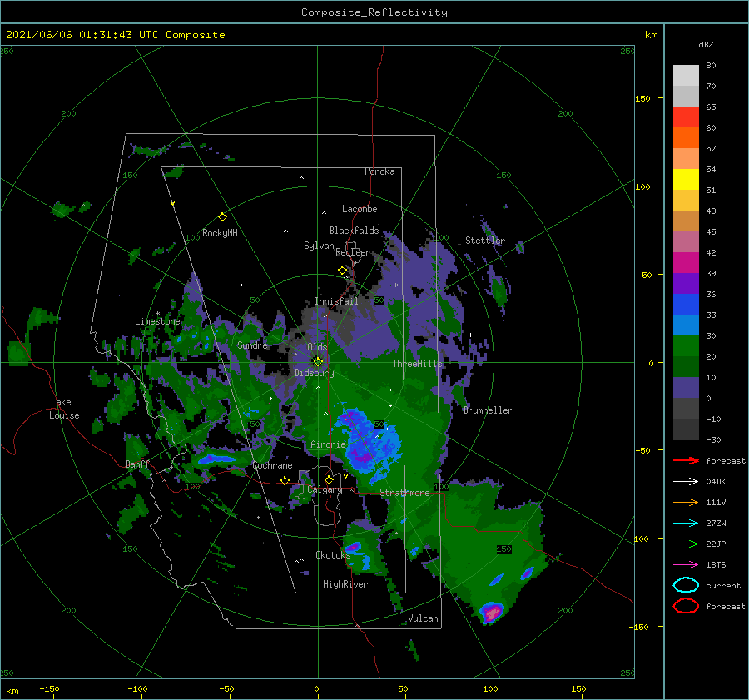The image size is (749, 700).
Task: Click the Lacombe city label
Action: 360,209
